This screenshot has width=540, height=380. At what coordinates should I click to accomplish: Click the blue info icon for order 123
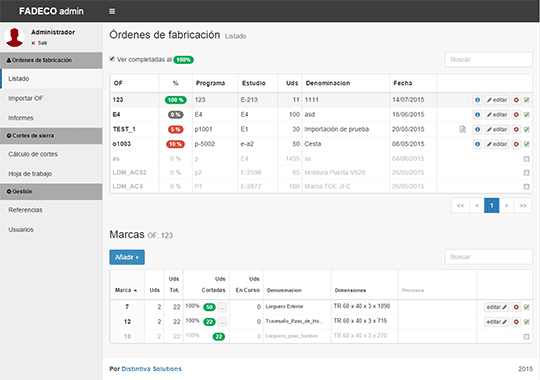point(477,100)
